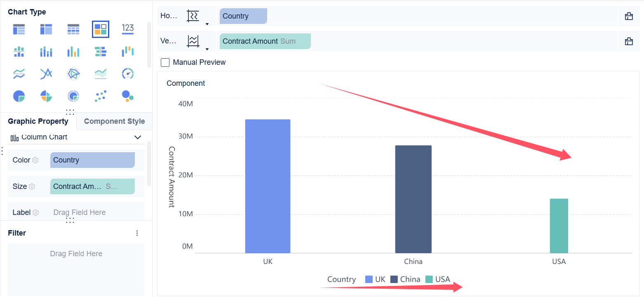This screenshot has height=297, width=644.
Task: Toggle the UK legend color swatch
Action: pos(369,279)
